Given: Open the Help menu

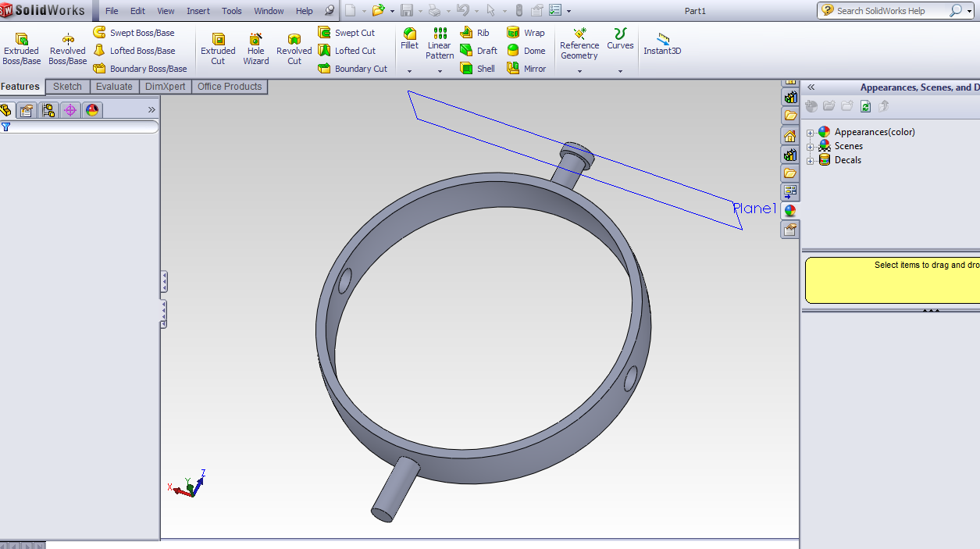Looking at the screenshot, I should click(304, 11).
